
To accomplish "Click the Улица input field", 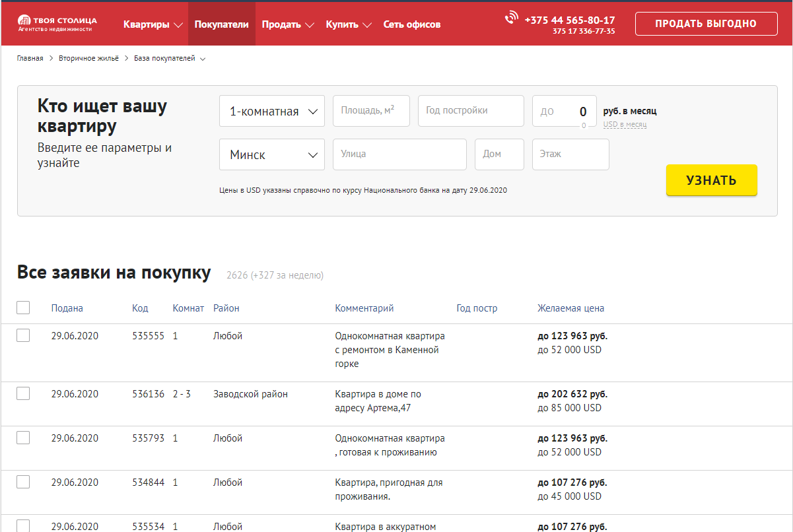I will coord(399,154).
